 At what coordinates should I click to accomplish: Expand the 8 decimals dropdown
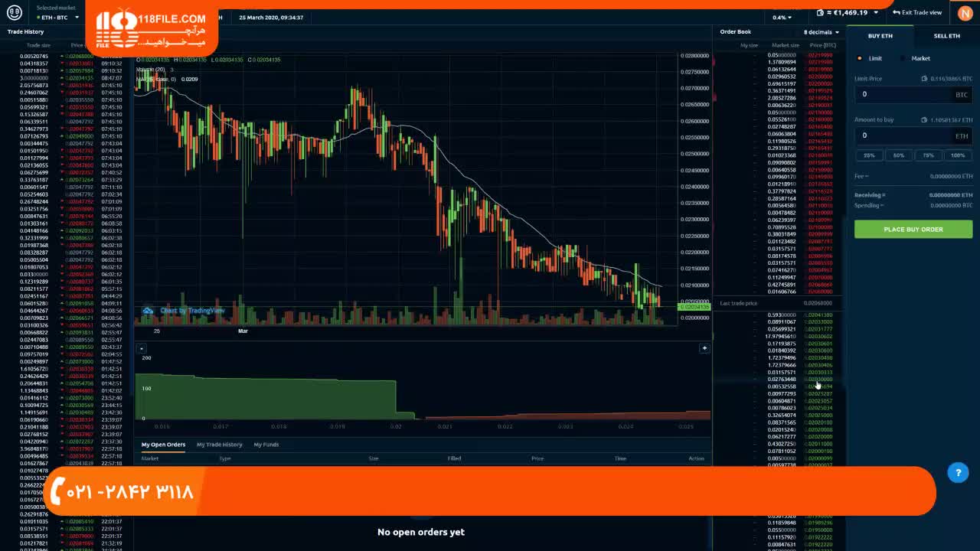pos(821,32)
